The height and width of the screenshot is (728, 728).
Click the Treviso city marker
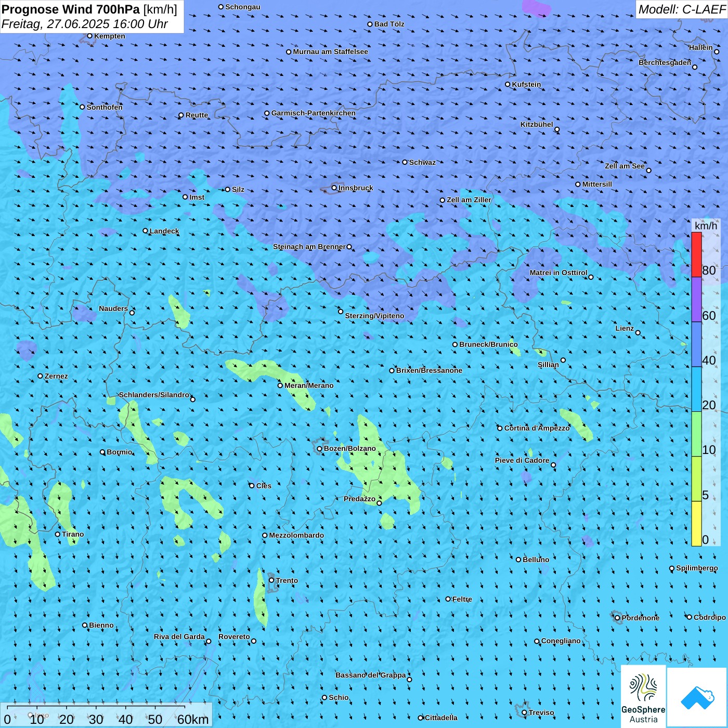click(524, 712)
